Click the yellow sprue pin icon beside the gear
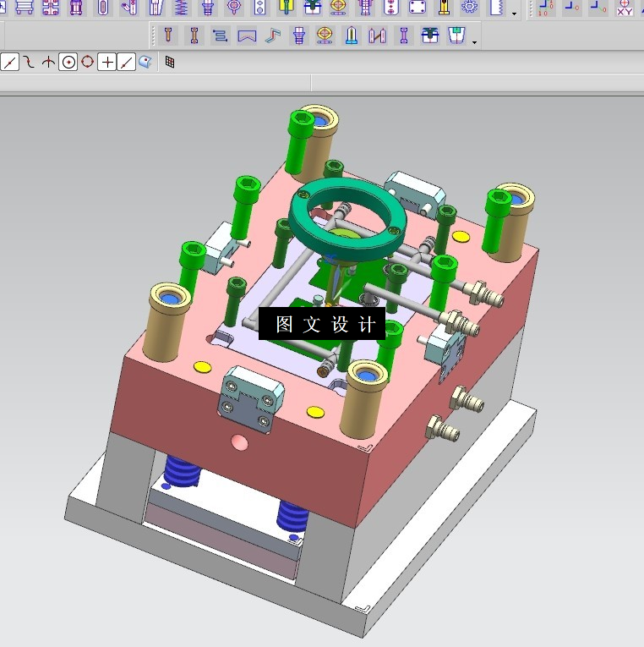 (x=444, y=8)
